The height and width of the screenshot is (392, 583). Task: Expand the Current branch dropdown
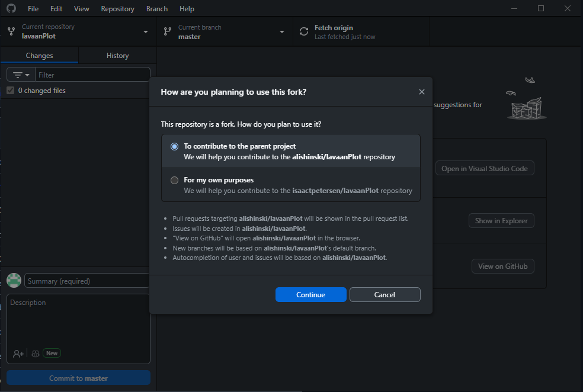point(225,31)
